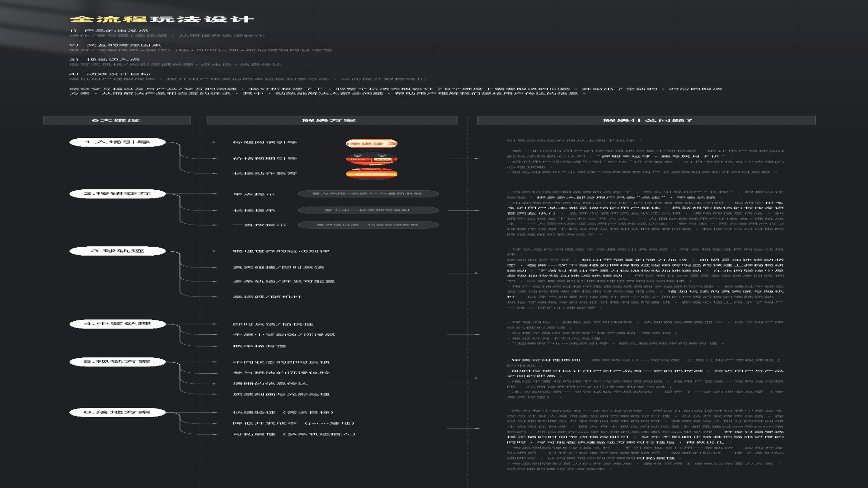Click the '即时反馈/愉悦性' label
Screen dimensions: 868x488
273,324
